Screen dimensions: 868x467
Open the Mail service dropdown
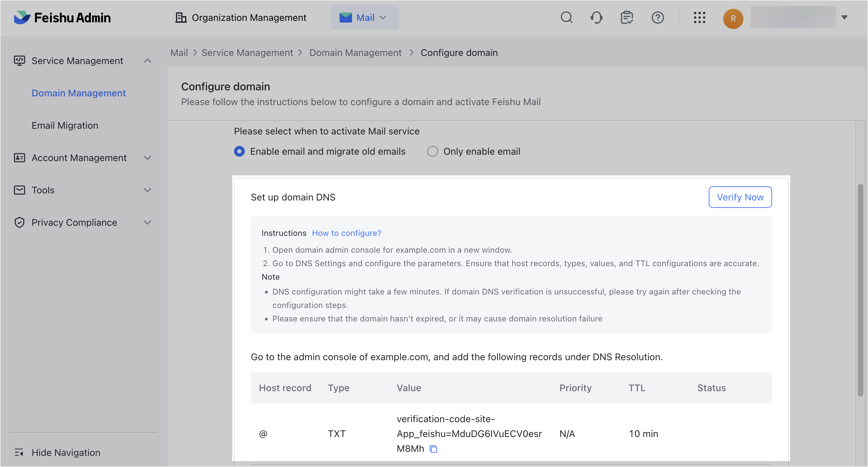[x=365, y=18]
